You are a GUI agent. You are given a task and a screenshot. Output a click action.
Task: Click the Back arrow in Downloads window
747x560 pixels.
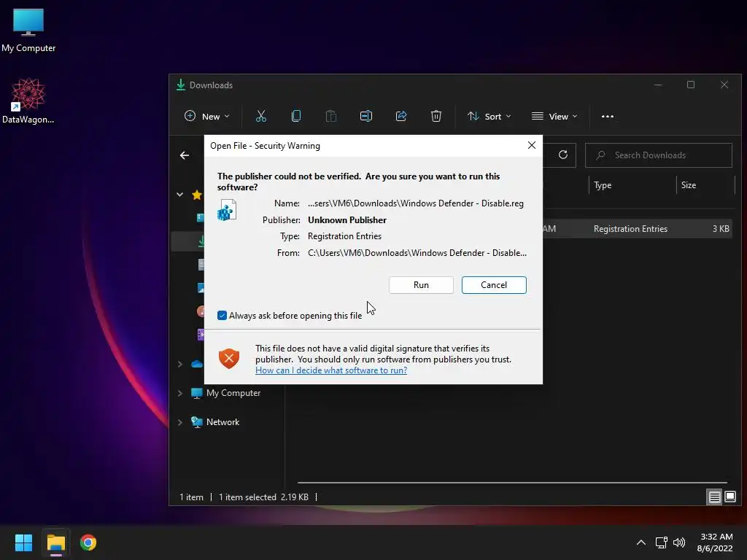(x=185, y=155)
